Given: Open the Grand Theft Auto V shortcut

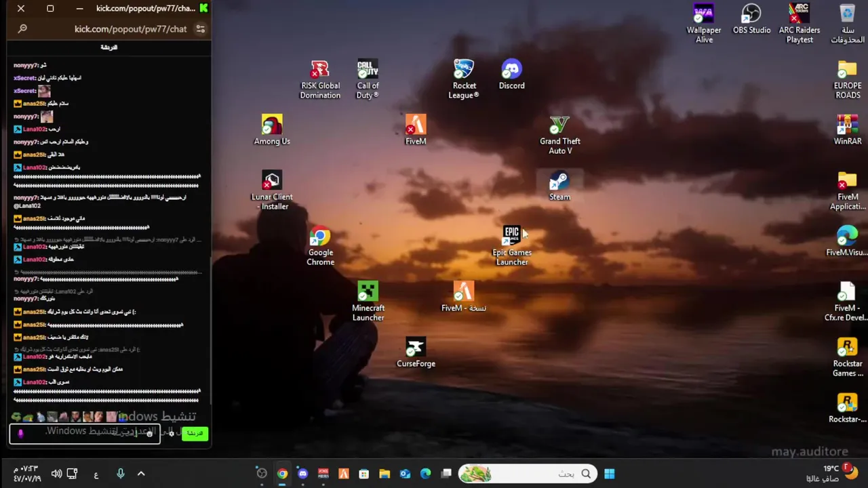Looking at the screenshot, I should [x=559, y=136].
